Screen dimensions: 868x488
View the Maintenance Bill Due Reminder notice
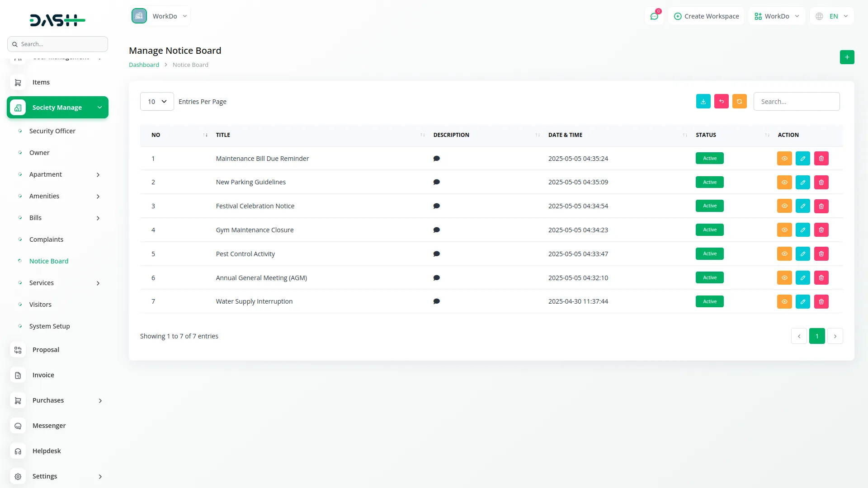[784, 159]
